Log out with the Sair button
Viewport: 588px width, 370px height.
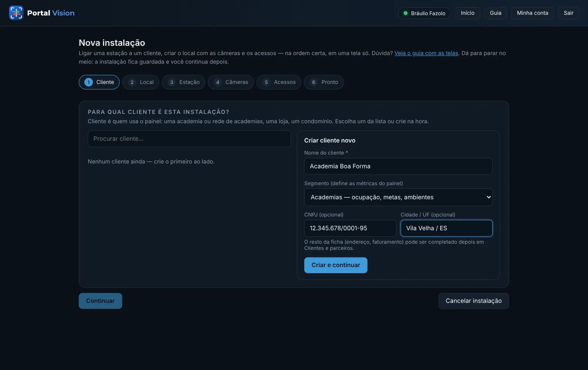click(x=569, y=13)
